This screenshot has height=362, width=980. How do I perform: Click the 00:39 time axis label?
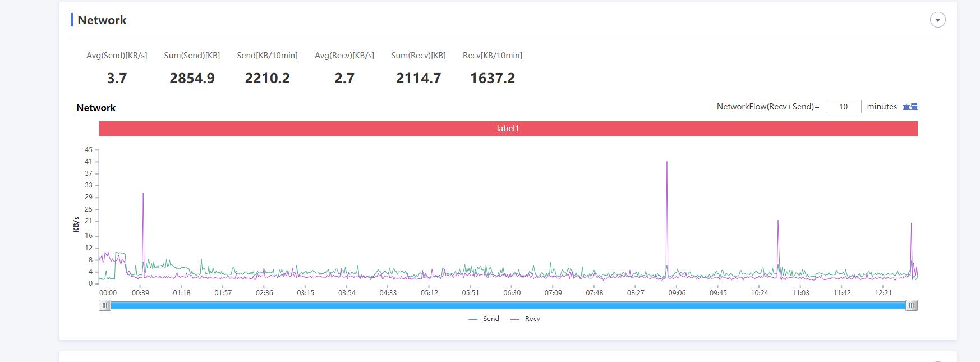tap(140, 293)
